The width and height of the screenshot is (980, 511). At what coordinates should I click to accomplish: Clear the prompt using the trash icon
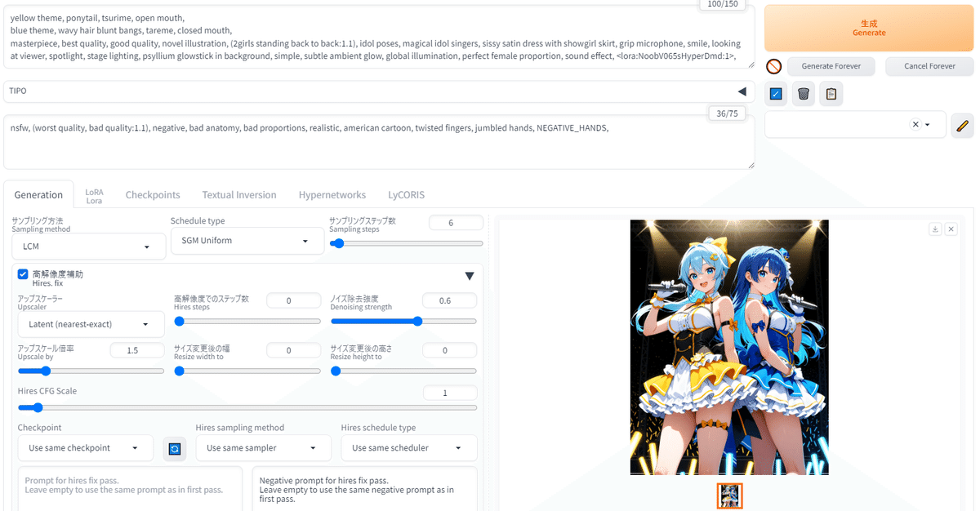(x=803, y=94)
